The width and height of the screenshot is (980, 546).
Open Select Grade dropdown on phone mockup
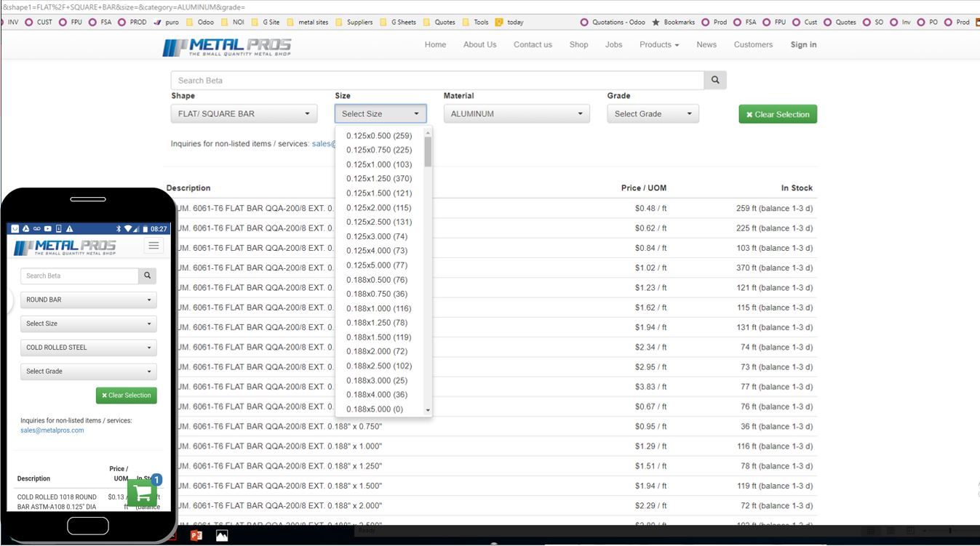tap(89, 372)
